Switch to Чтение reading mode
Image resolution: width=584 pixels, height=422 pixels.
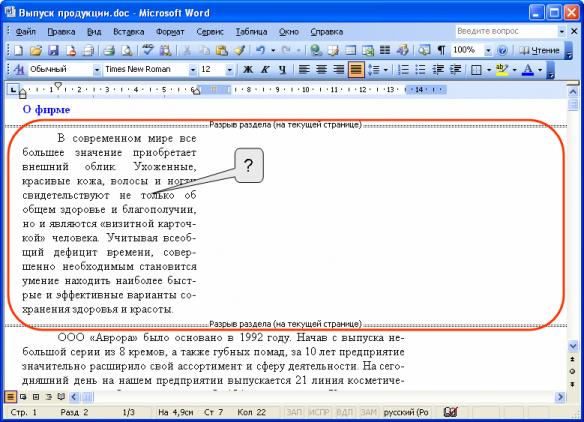(539, 50)
